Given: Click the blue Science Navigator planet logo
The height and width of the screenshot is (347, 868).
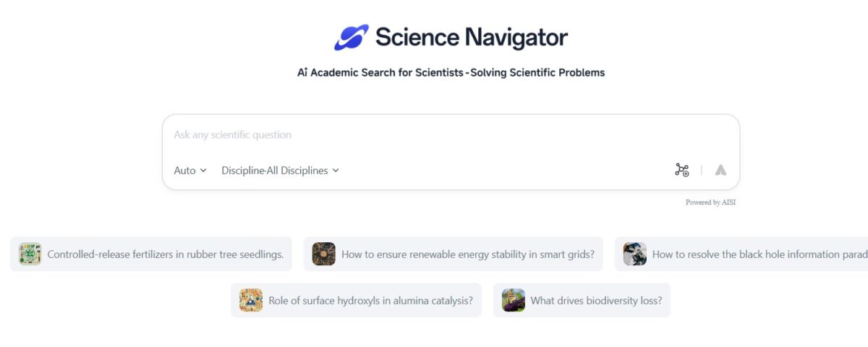Looking at the screenshot, I should pyautogui.click(x=352, y=37).
